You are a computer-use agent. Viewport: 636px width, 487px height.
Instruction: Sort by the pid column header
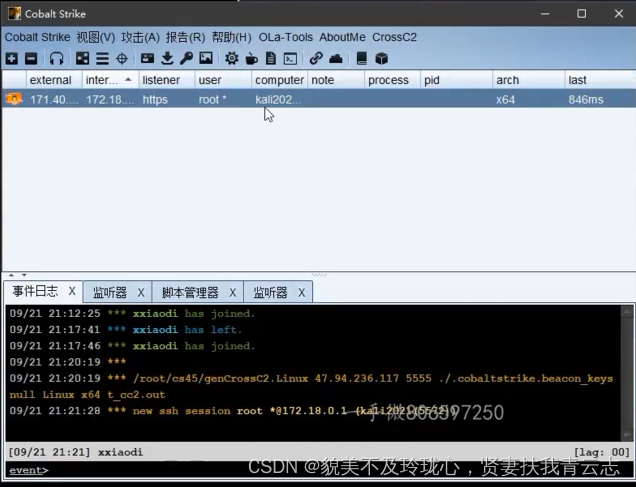pyautogui.click(x=456, y=80)
